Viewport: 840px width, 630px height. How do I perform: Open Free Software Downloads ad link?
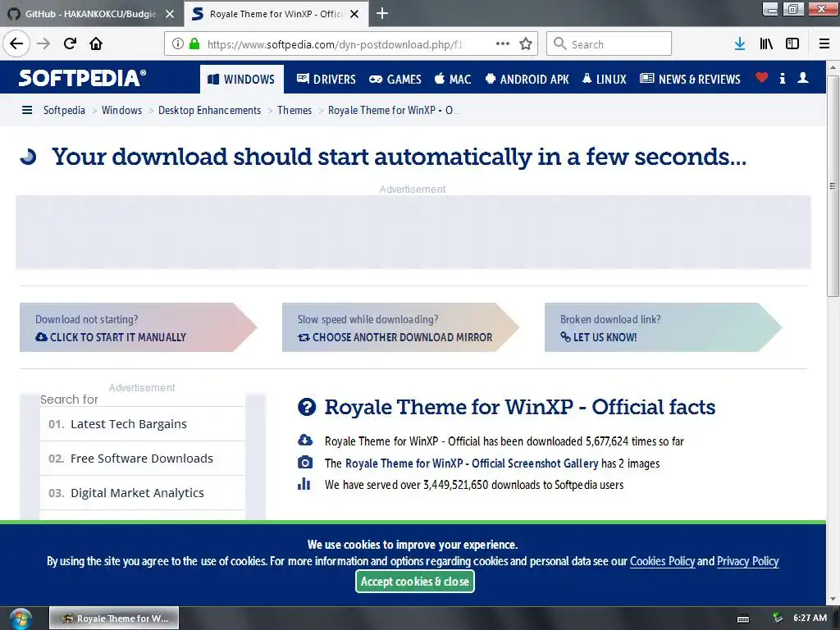coord(143,458)
